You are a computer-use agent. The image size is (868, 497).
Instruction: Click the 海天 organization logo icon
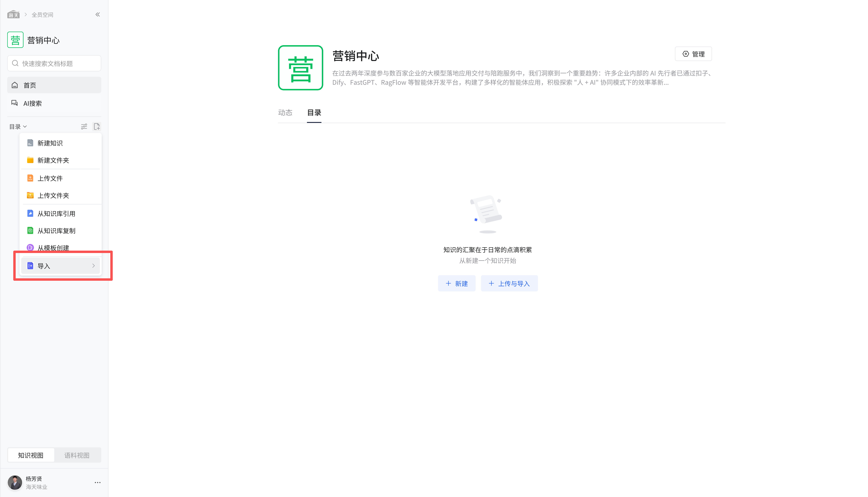click(x=13, y=15)
